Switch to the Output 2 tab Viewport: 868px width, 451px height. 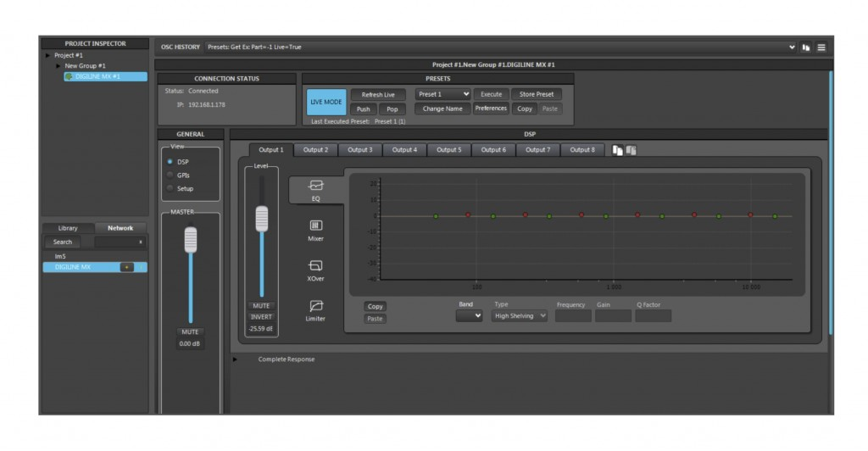[x=315, y=150]
